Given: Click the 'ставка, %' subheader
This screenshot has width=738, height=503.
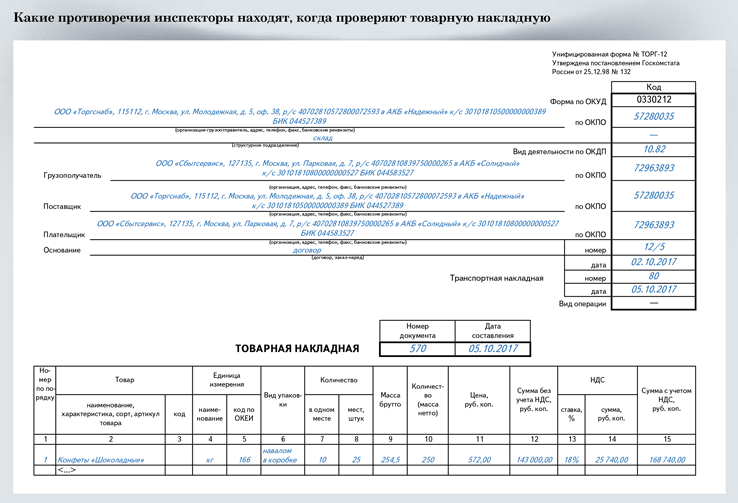Looking at the screenshot, I should tap(571, 414).
